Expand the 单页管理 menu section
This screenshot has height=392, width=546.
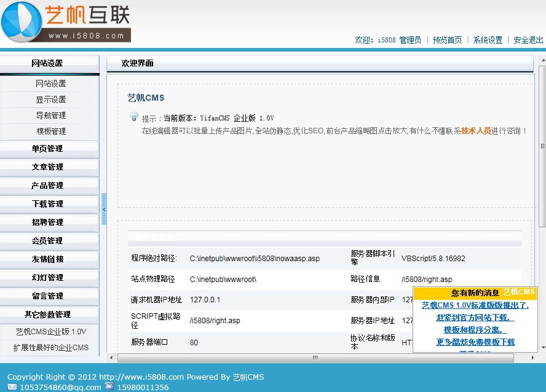(49, 149)
